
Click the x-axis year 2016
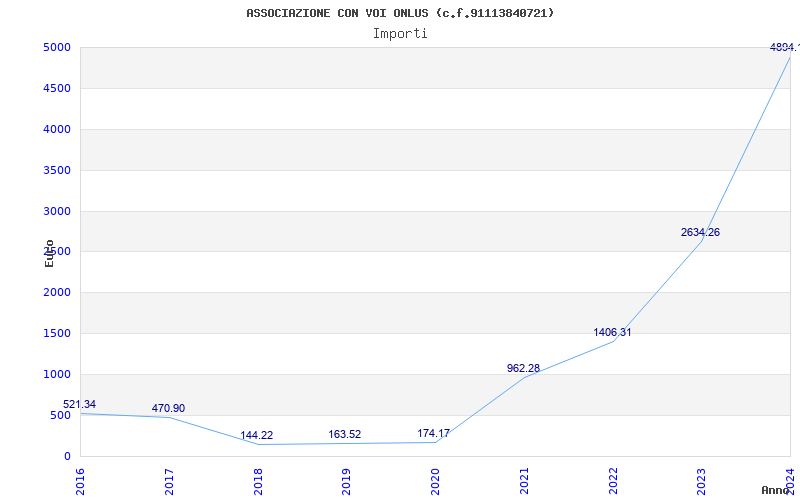click(80, 481)
